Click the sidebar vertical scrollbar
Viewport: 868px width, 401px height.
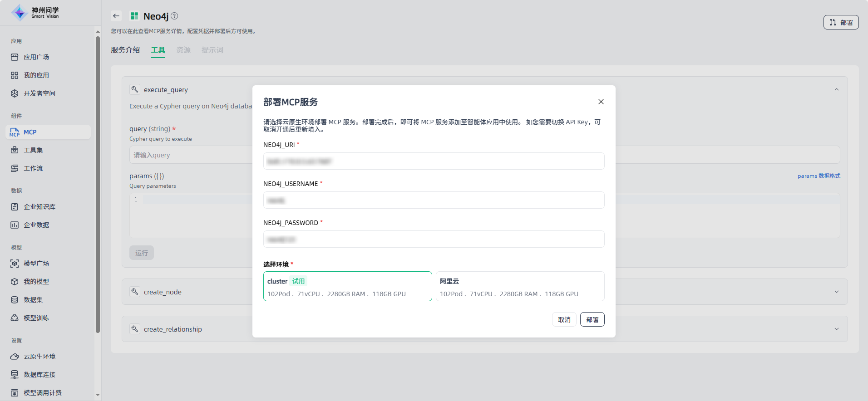(x=98, y=181)
